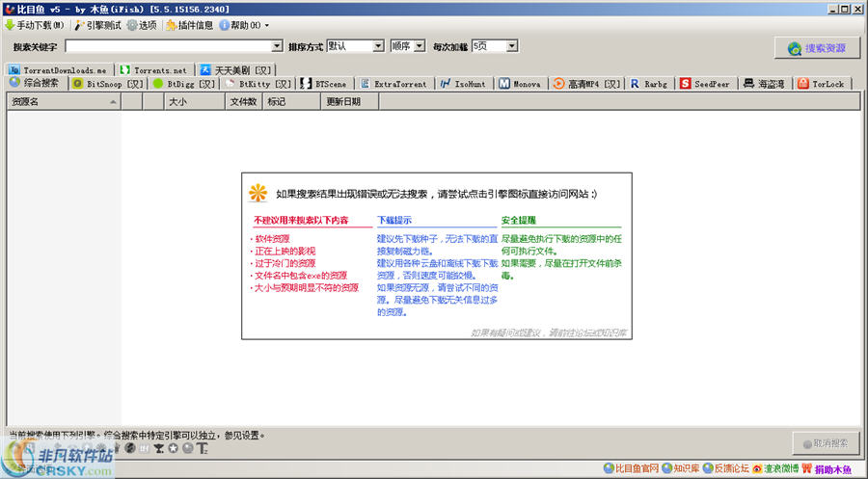
Task: Open the 排序方式 sort-by dropdown
Action: click(378, 46)
